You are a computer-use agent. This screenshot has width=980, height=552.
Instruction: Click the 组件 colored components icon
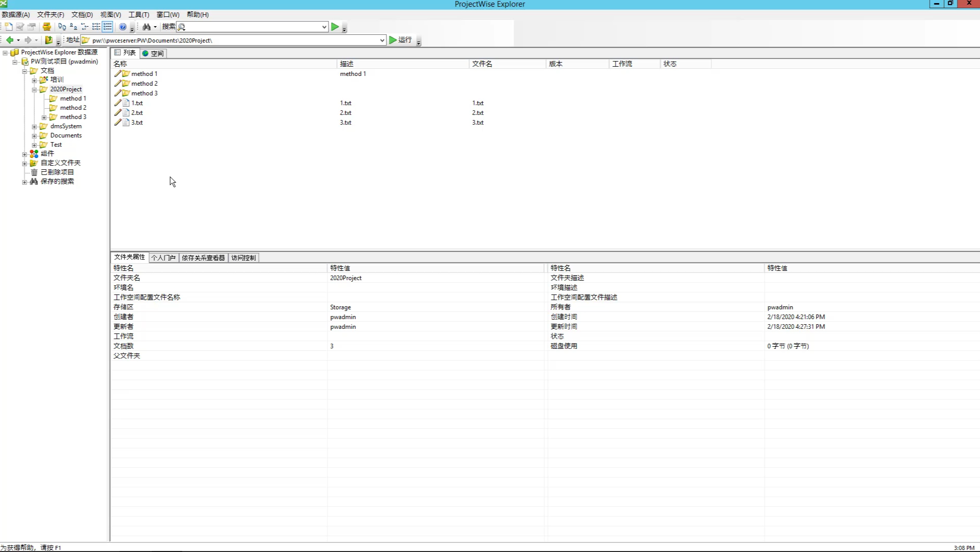(x=34, y=153)
